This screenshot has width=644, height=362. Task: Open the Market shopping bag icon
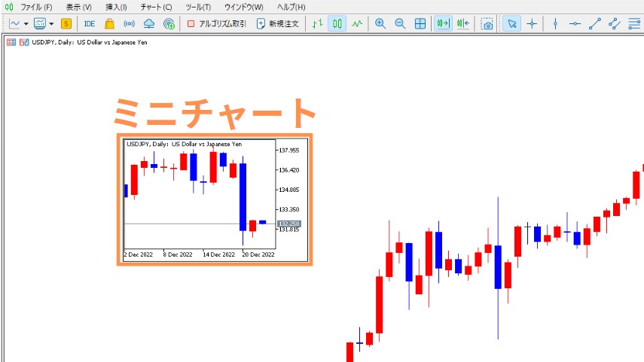109,24
